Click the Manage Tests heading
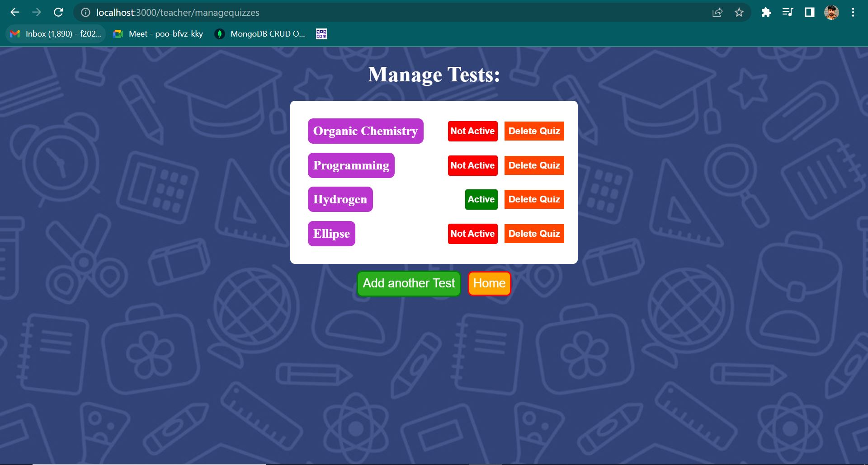Viewport: 868px width, 465px height. 434,75
